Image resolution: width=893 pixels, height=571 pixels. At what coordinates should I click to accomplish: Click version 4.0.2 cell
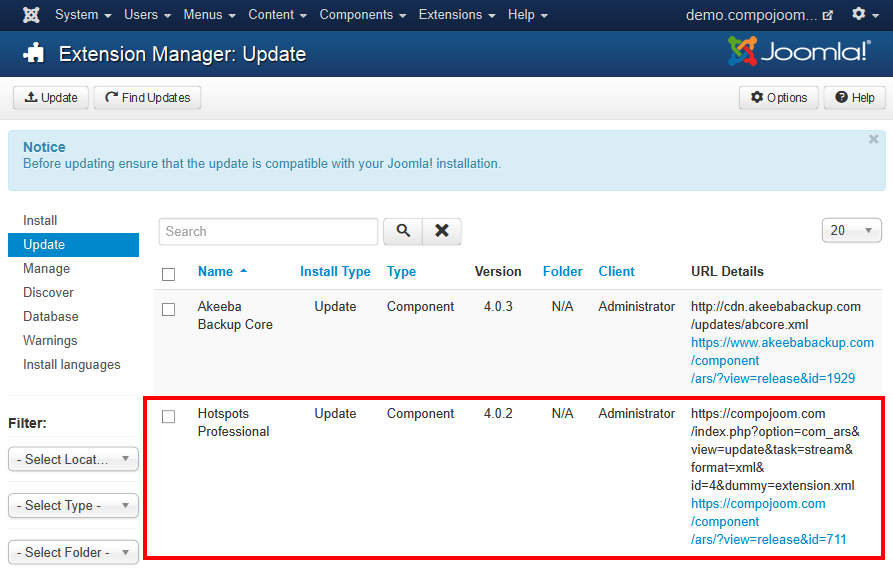498,413
